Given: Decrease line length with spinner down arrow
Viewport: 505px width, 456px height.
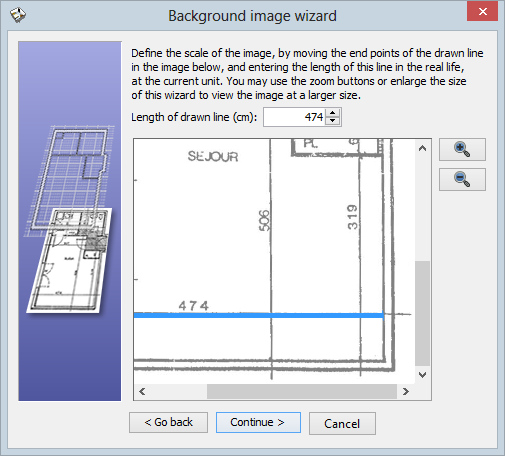Looking at the screenshot, I should pyautogui.click(x=332, y=121).
